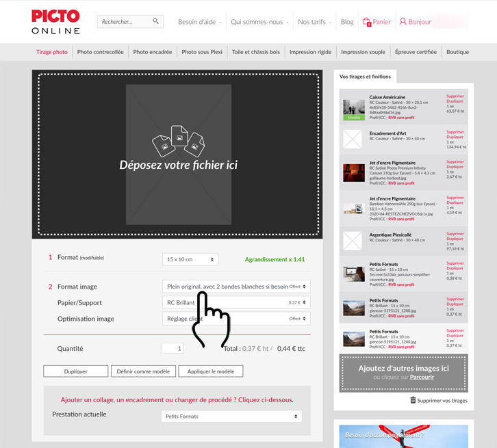Select the Caisse Américaine print thumbnail
The image size is (497, 448).
354,108
